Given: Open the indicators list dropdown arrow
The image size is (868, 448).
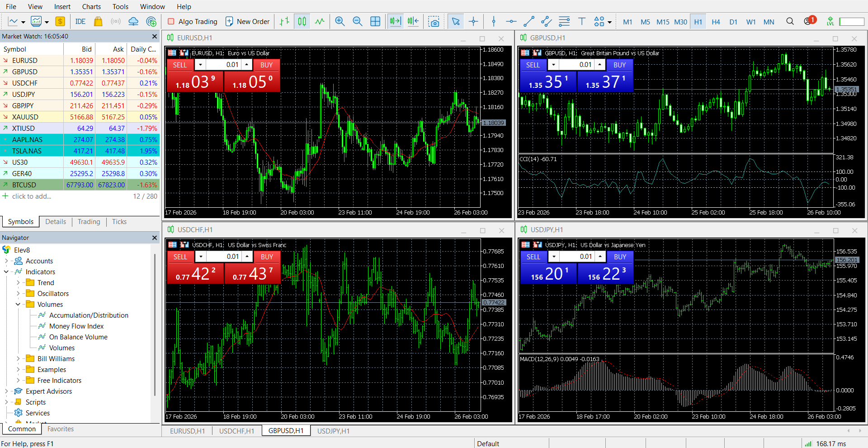Looking at the screenshot, I should 47,22.
